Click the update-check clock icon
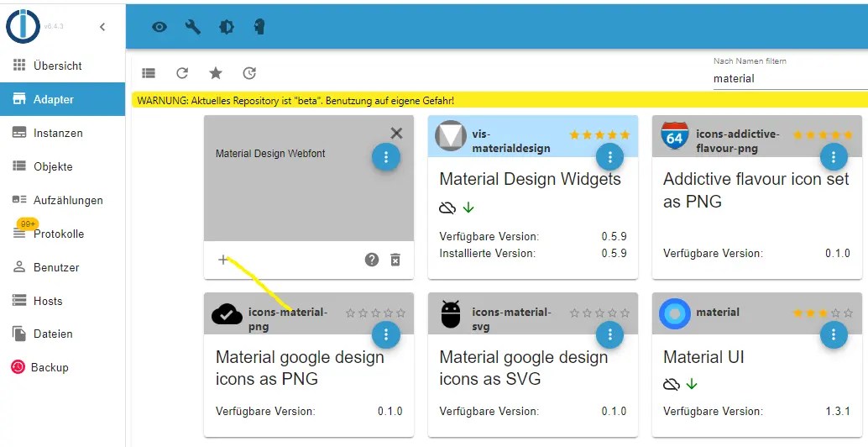The image size is (868, 447). tap(249, 73)
